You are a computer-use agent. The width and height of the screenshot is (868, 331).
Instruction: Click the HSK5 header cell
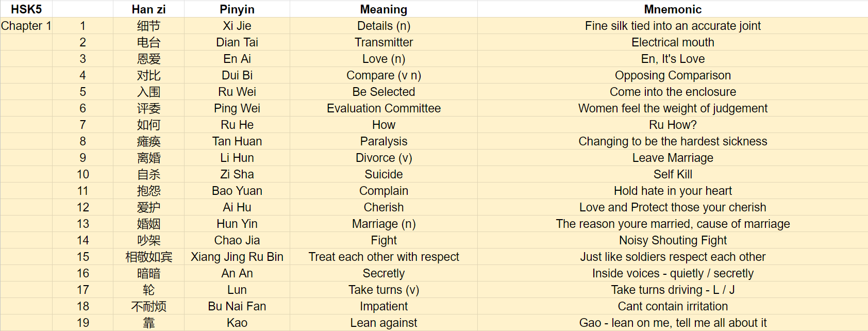coord(26,9)
